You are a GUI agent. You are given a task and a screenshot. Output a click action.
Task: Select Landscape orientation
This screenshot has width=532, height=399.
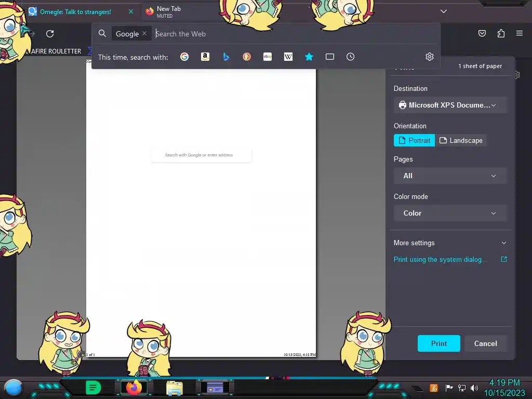pyautogui.click(x=461, y=140)
